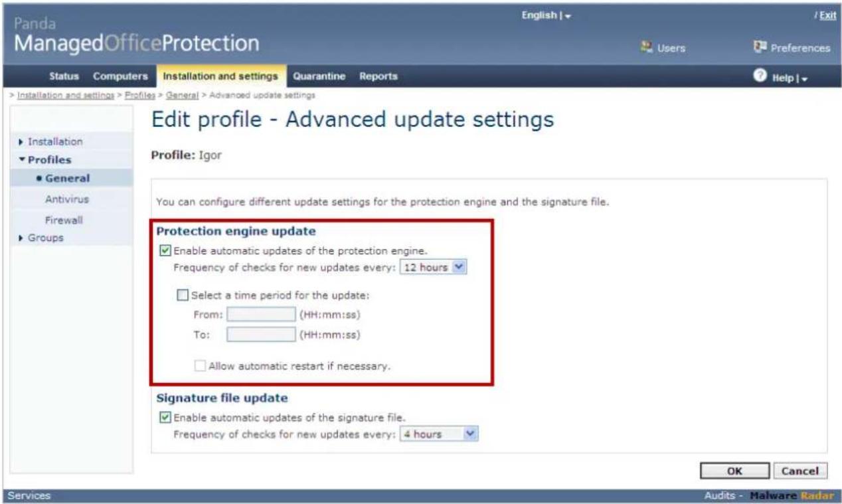Switch to the Status tab
Image resolution: width=842 pixels, height=504 pixels.
64,76
